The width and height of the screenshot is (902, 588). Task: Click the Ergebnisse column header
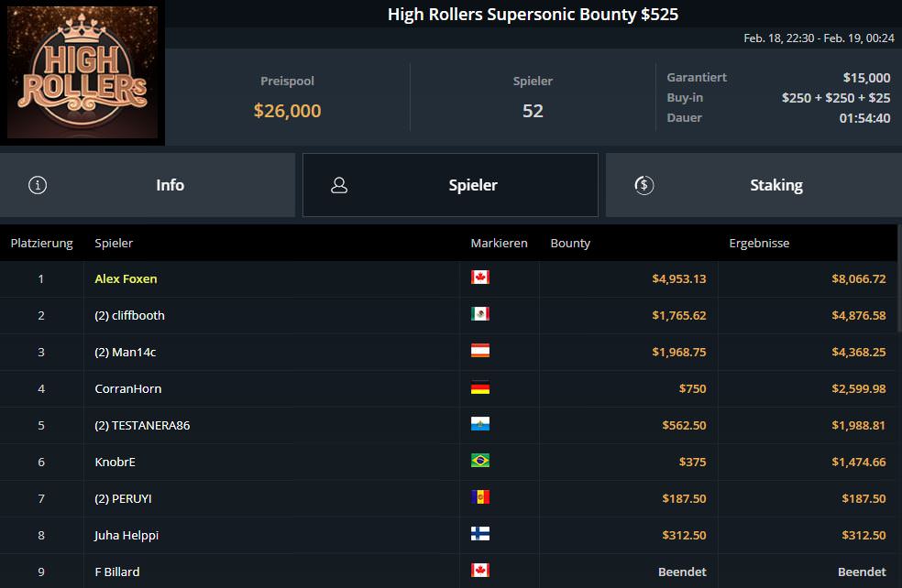pos(759,243)
